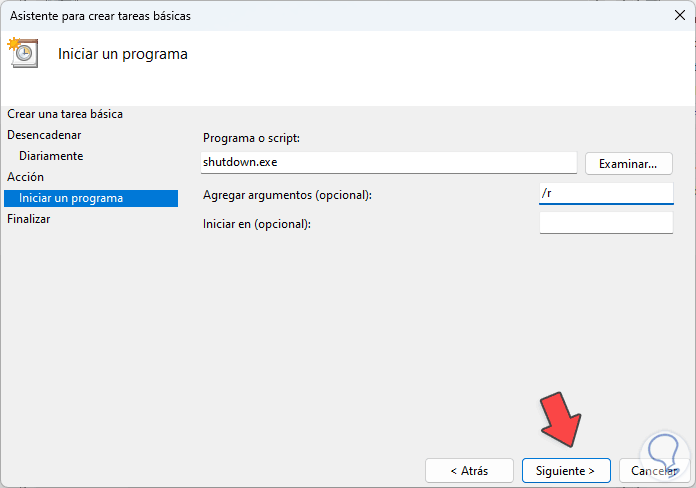Click the program field containing shutdown.exe
Viewport: 696px width, 488px height.
click(388, 162)
